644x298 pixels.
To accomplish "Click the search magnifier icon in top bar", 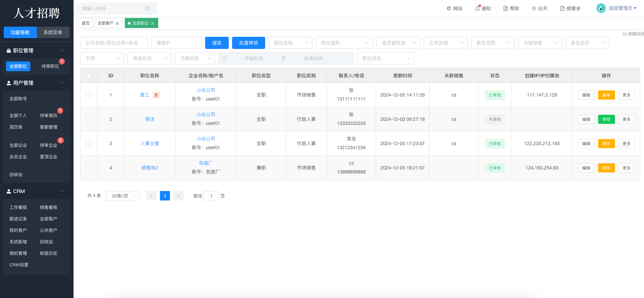I will tap(147, 8).
